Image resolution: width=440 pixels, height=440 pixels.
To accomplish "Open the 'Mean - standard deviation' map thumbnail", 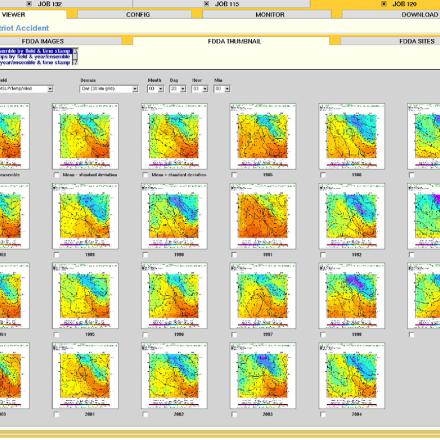I will pyautogui.click(x=85, y=136).
